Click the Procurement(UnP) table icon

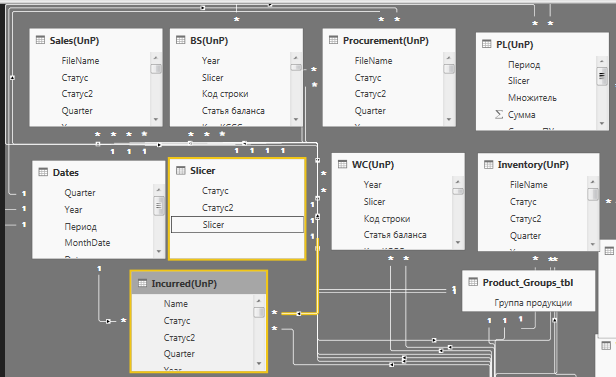tap(334, 40)
